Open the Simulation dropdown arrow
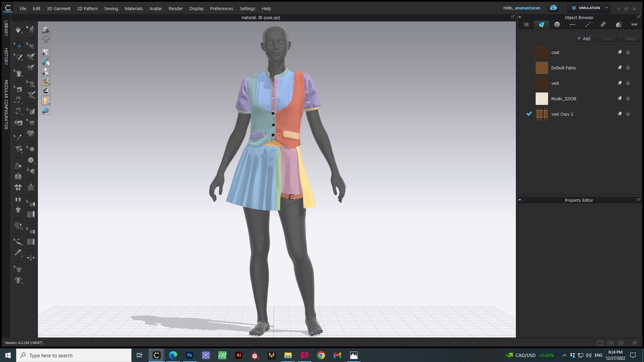644x362 pixels. [606, 8]
